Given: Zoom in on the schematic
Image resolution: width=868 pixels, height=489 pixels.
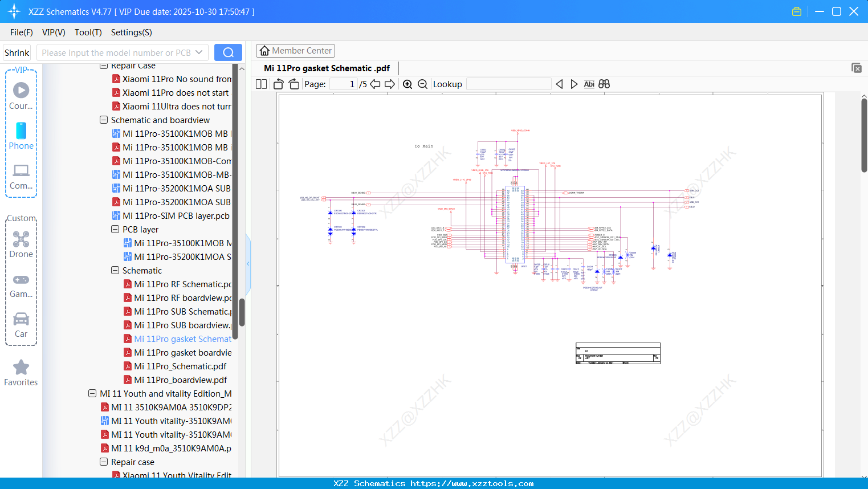Looking at the screenshot, I should [407, 84].
